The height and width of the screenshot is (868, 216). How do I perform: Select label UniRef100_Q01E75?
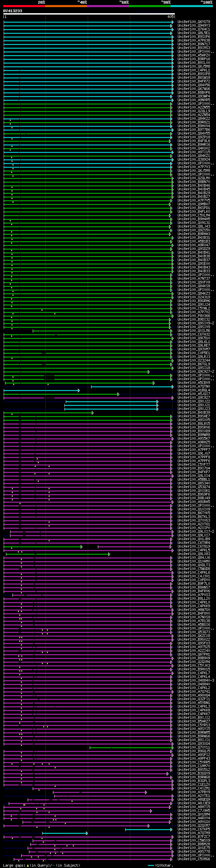click(194, 848)
